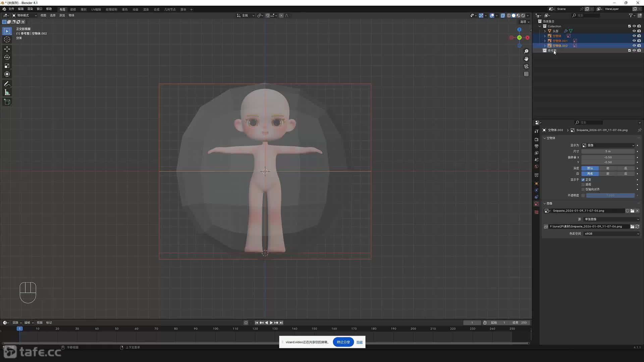Select the Rotate tool
Image resolution: width=644 pixels, height=362 pixels.
tap(7, 57)
